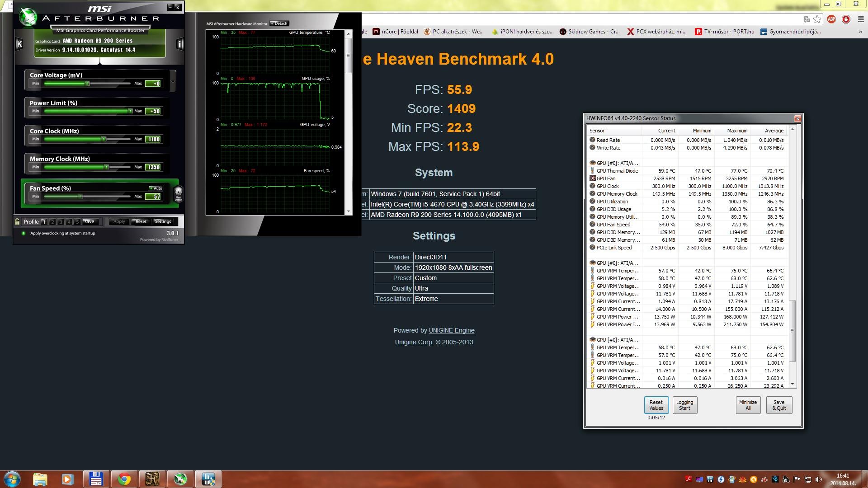Click the user-defined fan curve icon

coord(179,193)
